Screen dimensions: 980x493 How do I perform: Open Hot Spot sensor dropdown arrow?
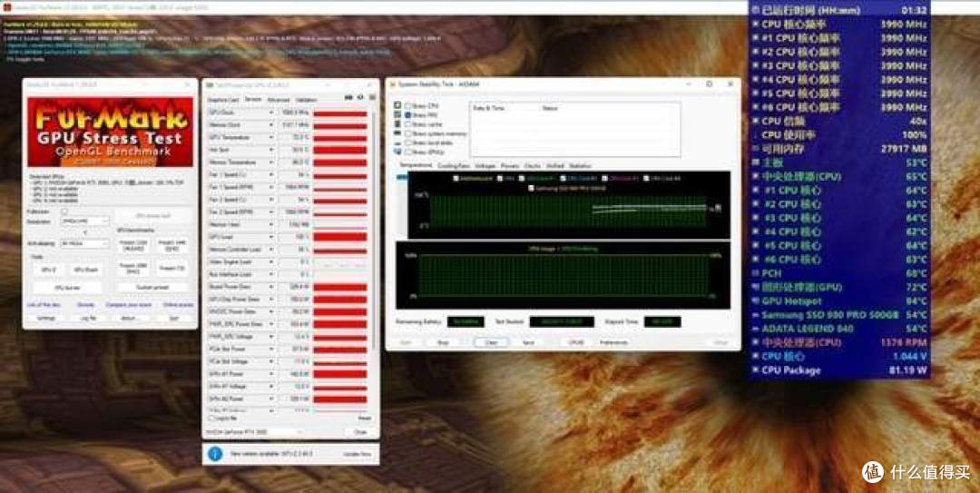pyautogui.click(x=271, y=150)
